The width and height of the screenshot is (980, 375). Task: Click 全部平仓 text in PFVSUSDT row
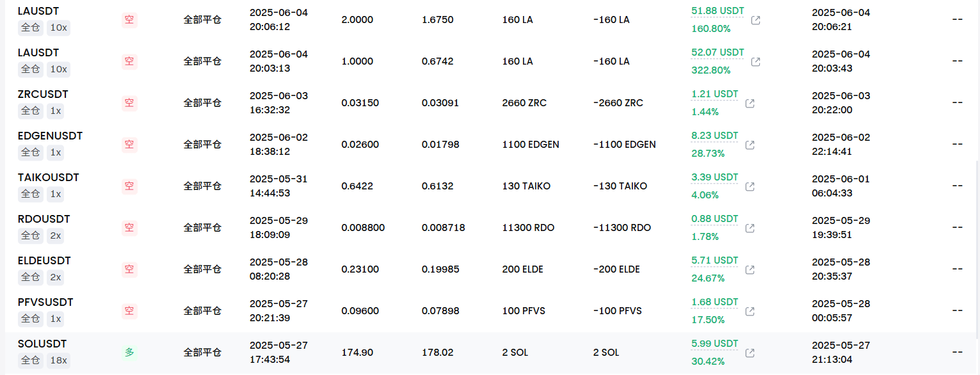[x=202, y=310]
